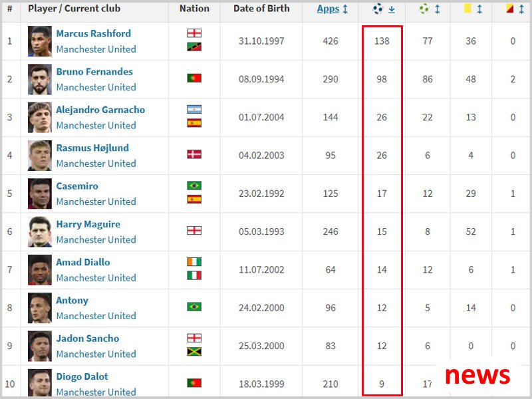Click the sort arrows next to Apps

[345, 9]
